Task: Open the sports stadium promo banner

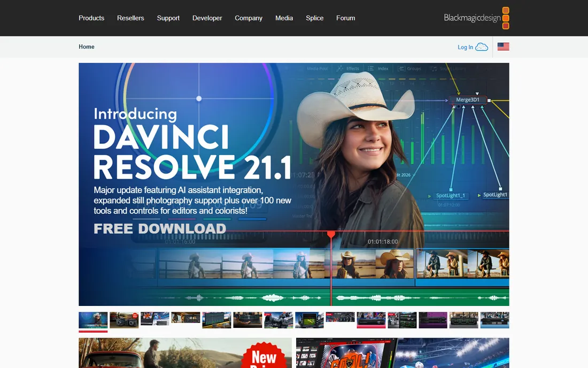Action: 403,353
